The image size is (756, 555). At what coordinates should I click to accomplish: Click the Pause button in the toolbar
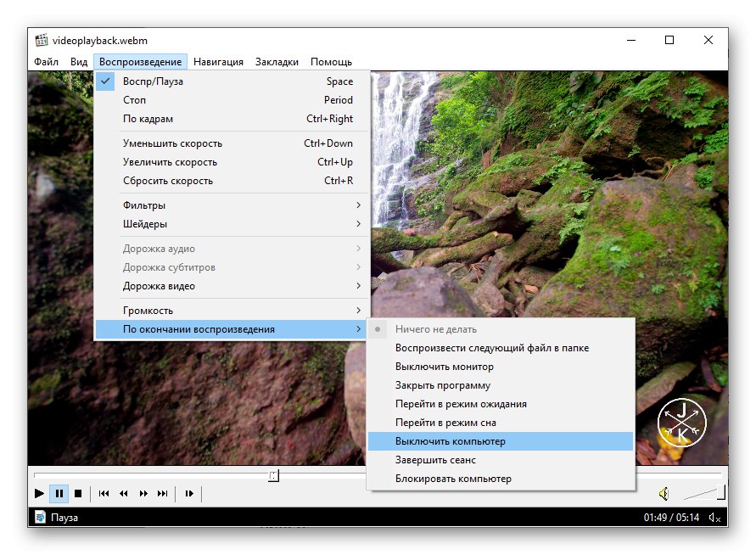pos(59,493)
